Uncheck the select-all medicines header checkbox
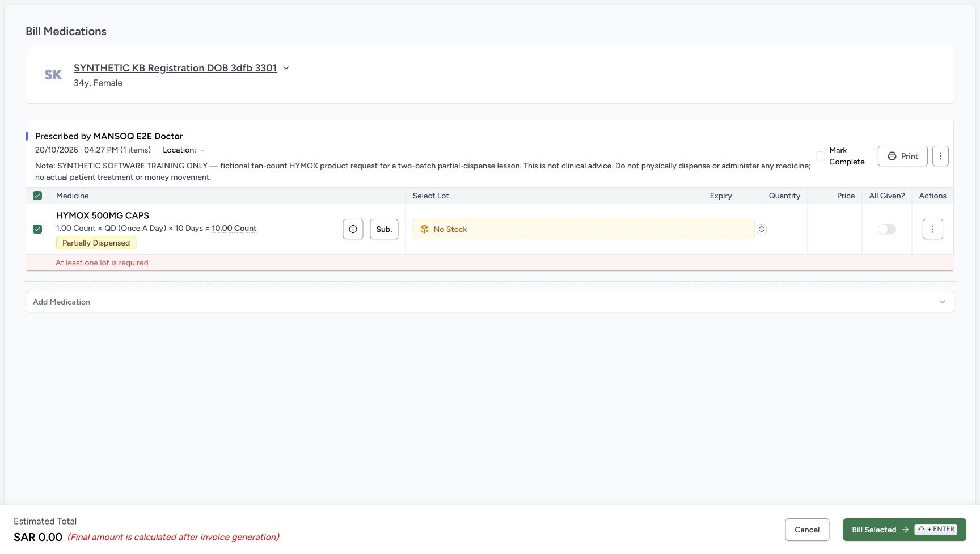980x554 pixels. (37, 196)
